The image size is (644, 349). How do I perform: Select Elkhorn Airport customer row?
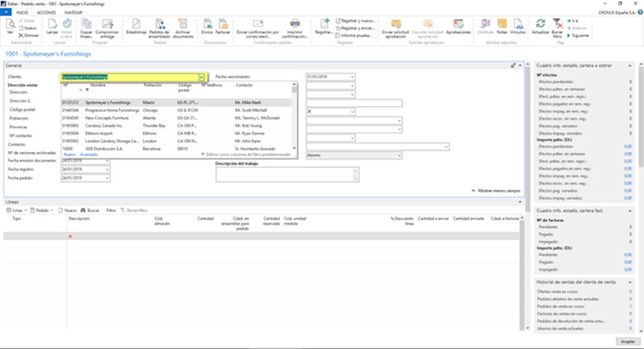(177, 133)
